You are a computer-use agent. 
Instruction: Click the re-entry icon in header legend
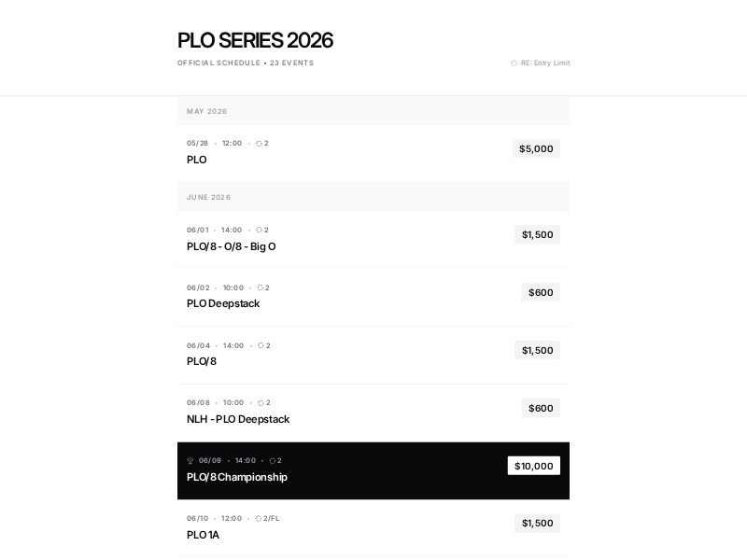[514, 63]
